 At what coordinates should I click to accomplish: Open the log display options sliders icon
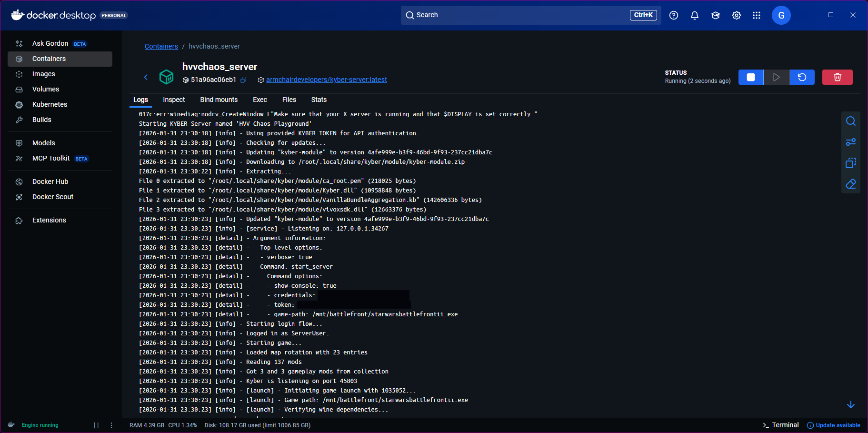[851, 142]
